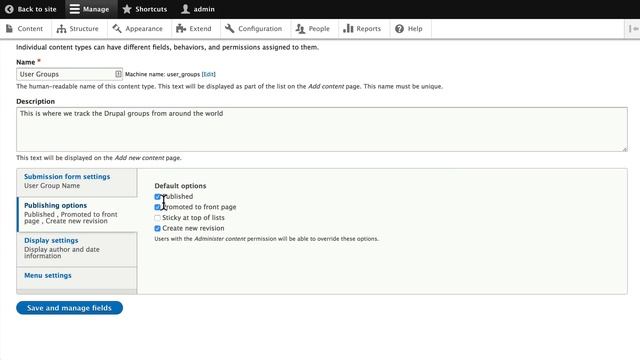640x360 pixels.
Task: Open the Content menu item
Action: click(x=25, y=29)
